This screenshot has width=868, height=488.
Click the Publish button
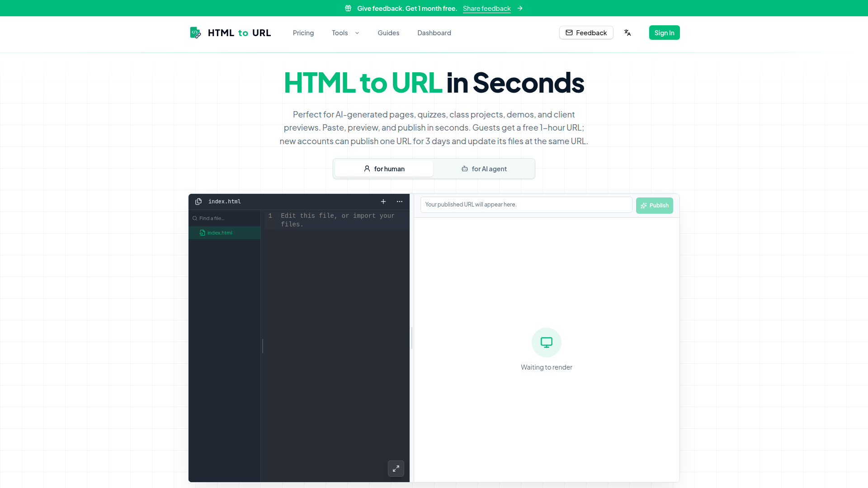(x=654, y=205)
